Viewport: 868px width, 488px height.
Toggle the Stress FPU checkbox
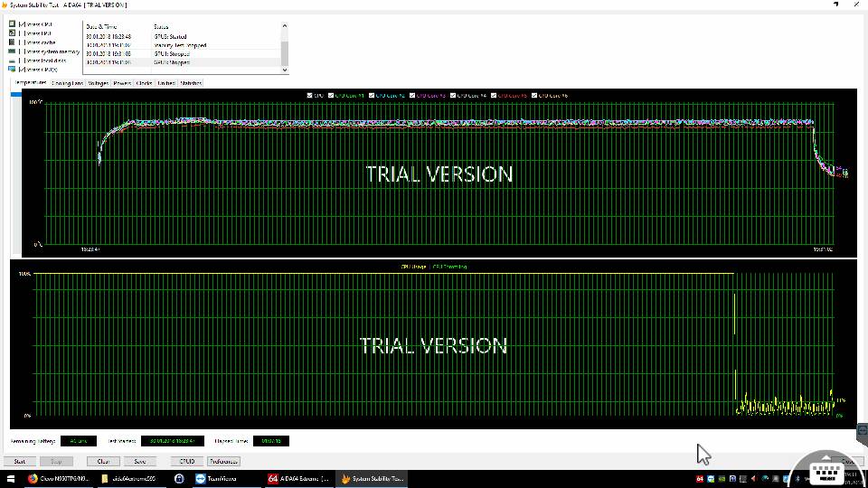click(22, 33)
